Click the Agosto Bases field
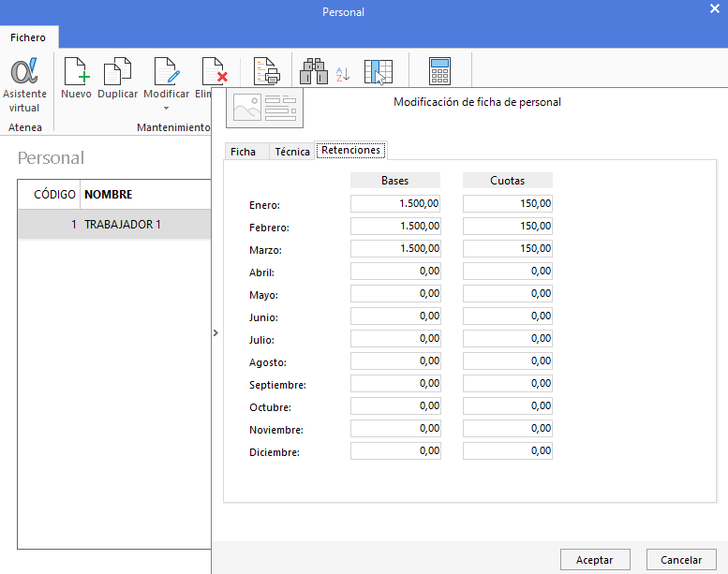 click(395, 361)
